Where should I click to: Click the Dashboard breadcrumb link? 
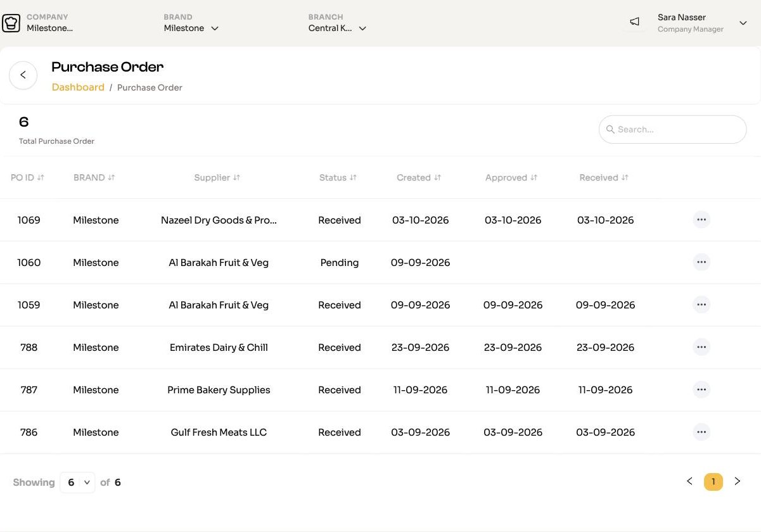click(78, 87)
